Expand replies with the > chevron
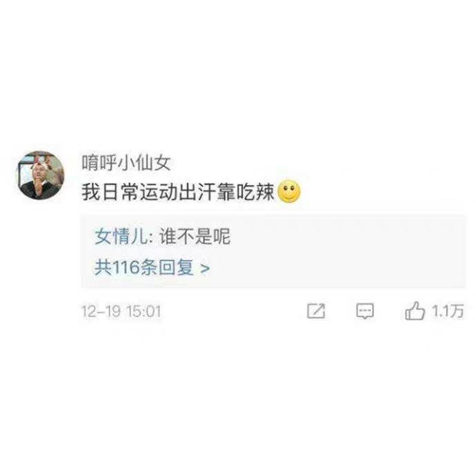 (x=205, y=268)
